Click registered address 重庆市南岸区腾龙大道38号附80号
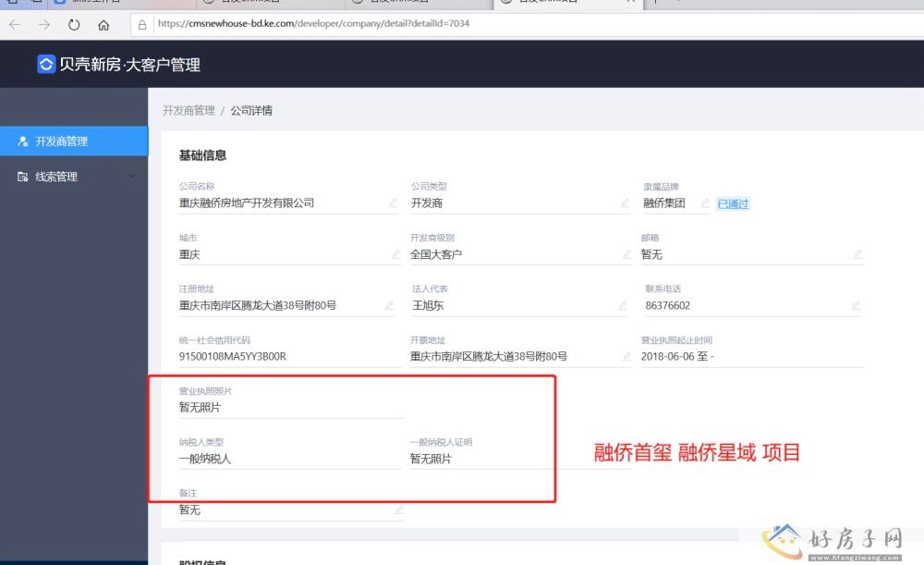The width and height of the screenshot is (924, 565). click(258, 305)
